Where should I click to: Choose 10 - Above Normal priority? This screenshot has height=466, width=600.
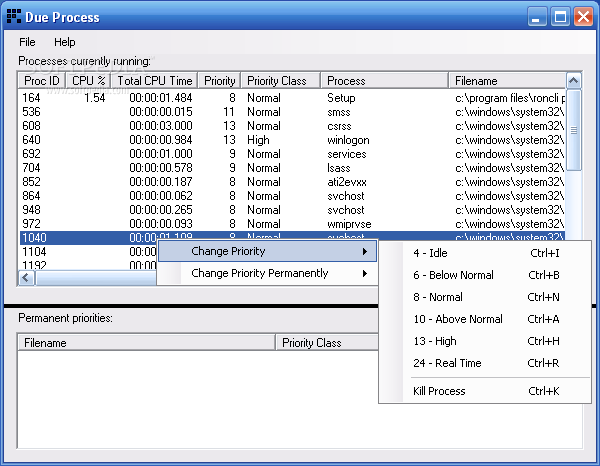point(485,319)
